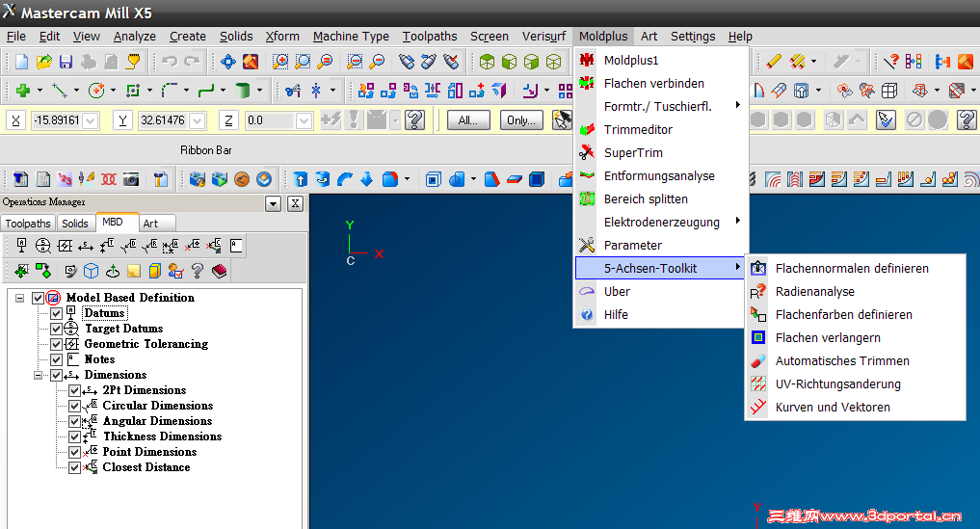Toggle Geometric Tolerancing checkbox
The width and height of the screenshot is (980, 529).
[56, 344]
